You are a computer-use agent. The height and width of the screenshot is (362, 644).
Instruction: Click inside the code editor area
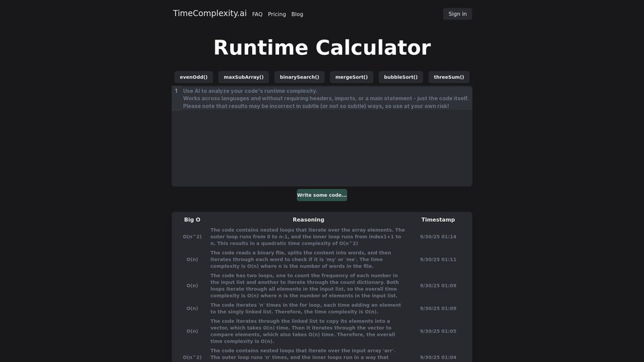pyautogui.click(x=322, y=147)
